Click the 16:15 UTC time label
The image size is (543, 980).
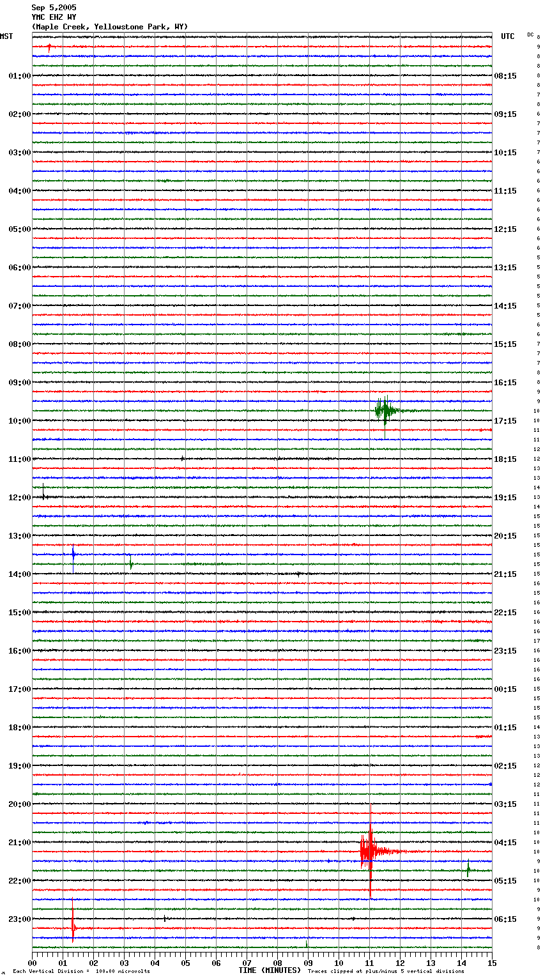pyautogui.click(x=505, y=383)
